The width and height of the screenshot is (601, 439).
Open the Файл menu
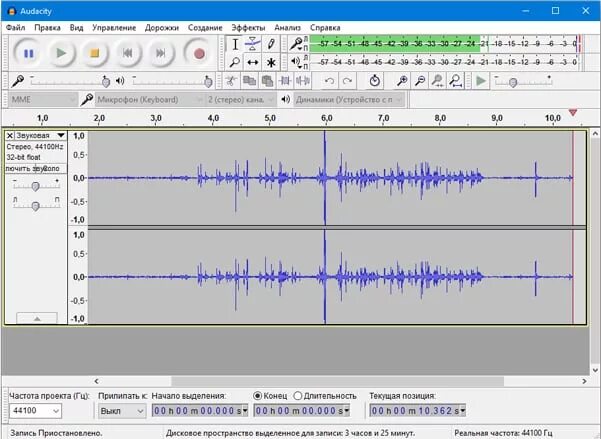pos(15,28)
